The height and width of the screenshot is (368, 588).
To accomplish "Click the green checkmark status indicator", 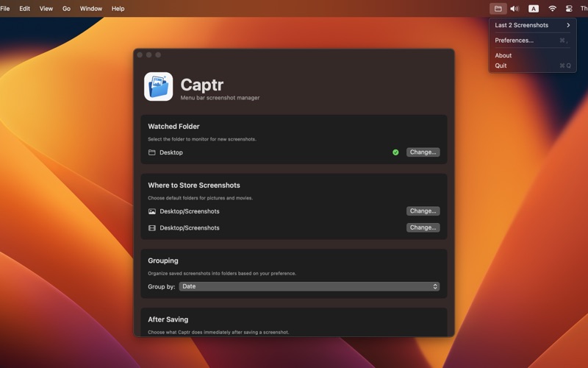I will tap(395, 152).
